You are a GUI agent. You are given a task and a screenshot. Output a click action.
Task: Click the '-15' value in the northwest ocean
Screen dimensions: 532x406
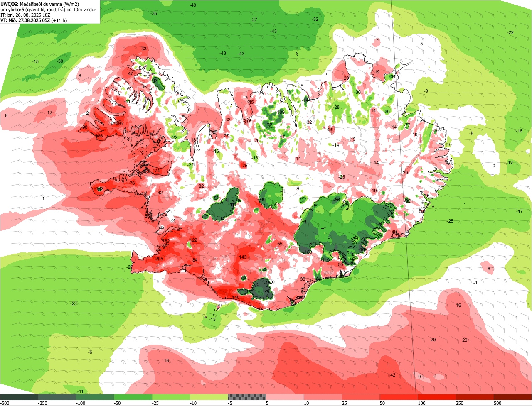click(35, 61)
